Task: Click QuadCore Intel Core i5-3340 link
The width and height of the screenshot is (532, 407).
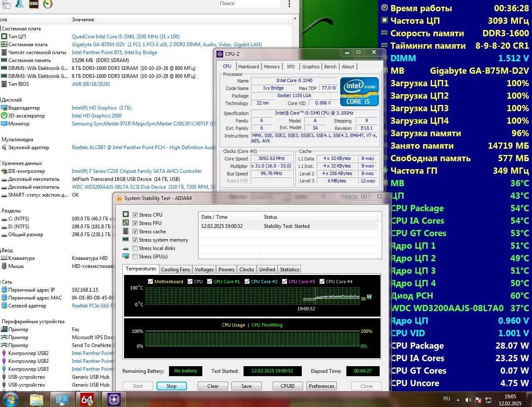Action: 126,37
